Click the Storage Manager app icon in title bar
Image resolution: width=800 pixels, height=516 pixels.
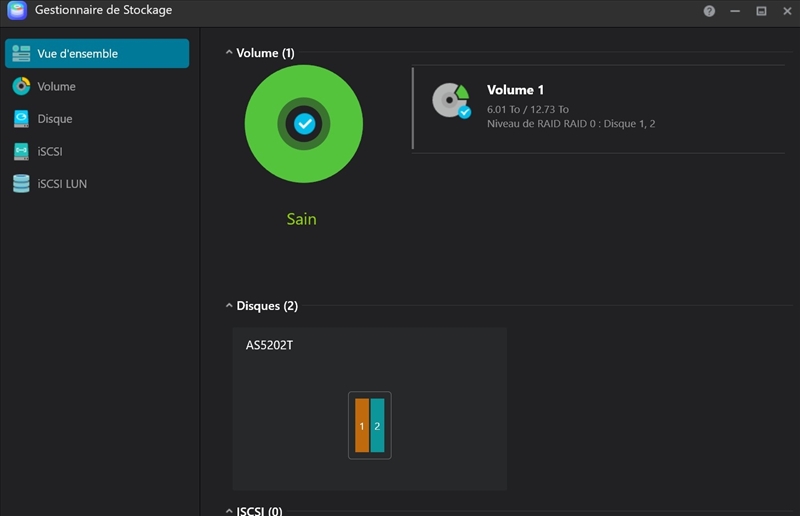[x=16, y=10]
